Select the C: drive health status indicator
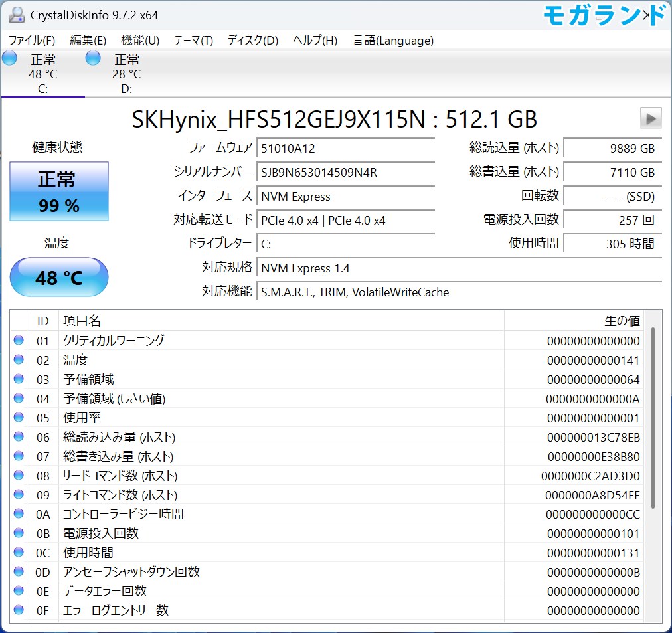This screenshot has height=633, width=672. tap(9, 58)
